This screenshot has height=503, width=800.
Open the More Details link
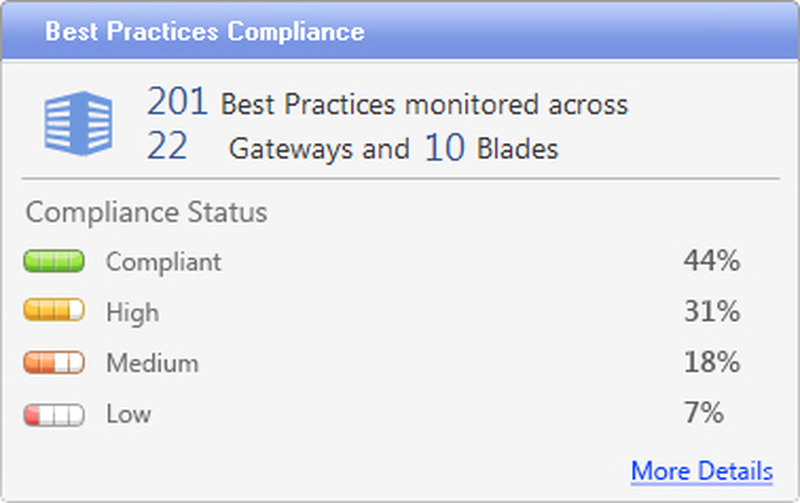(x=701, y=471)
